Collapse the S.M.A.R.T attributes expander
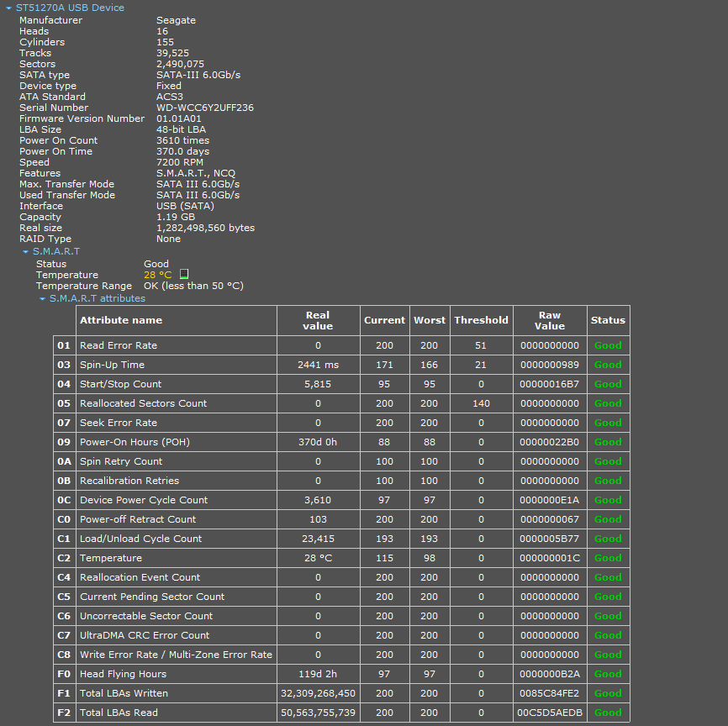728x726 pixels. point(42,299)
